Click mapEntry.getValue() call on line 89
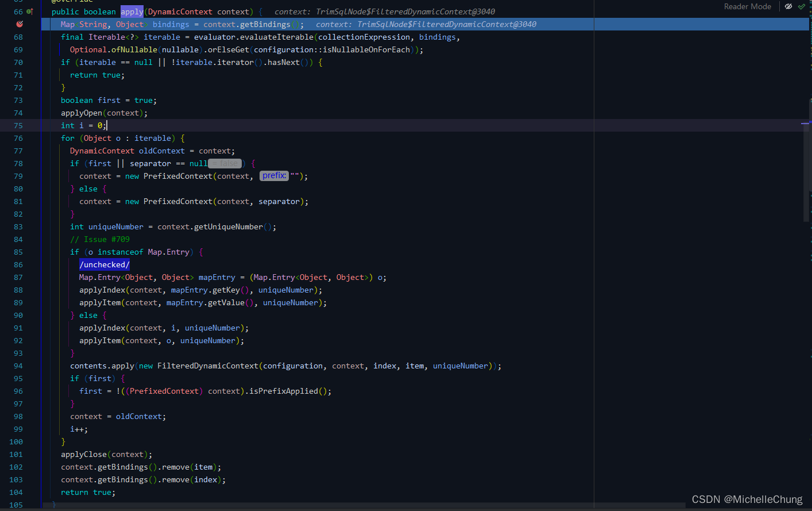812x511 pixels. (210, 302)
